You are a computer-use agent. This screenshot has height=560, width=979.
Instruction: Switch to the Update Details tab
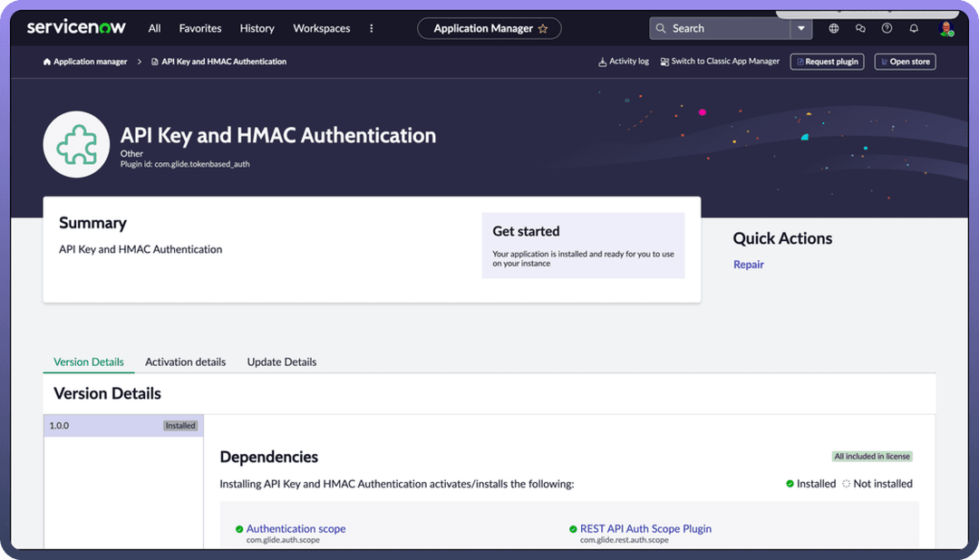282,362
